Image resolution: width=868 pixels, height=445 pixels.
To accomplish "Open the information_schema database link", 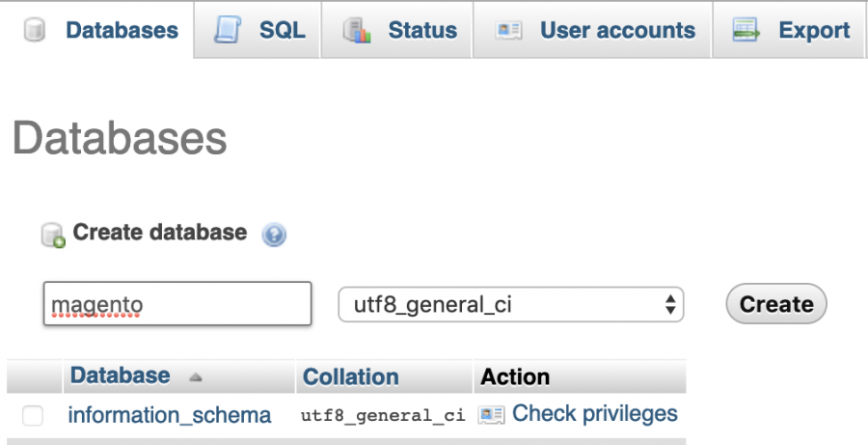I will [x=170, y=415].
